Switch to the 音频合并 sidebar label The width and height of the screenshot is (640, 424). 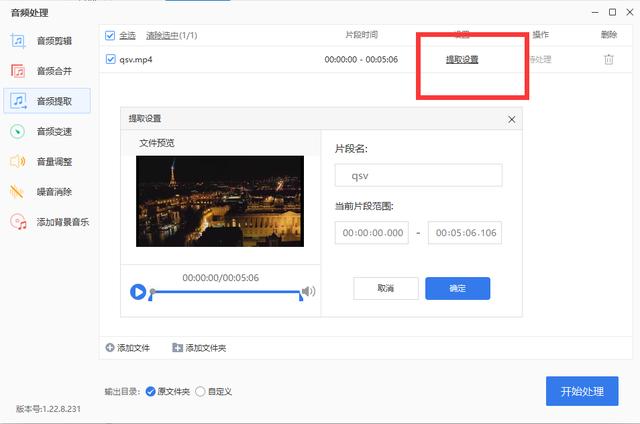[x=54, y=71]
